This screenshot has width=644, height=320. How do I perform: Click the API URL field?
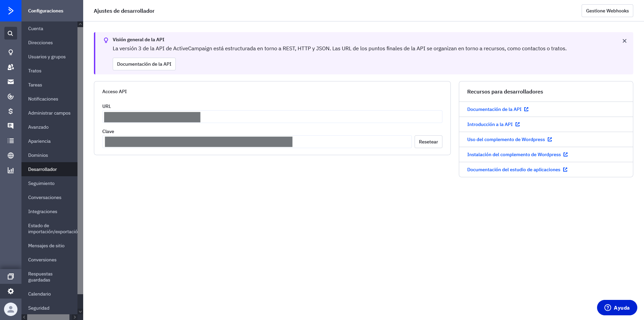click(272, 117)
